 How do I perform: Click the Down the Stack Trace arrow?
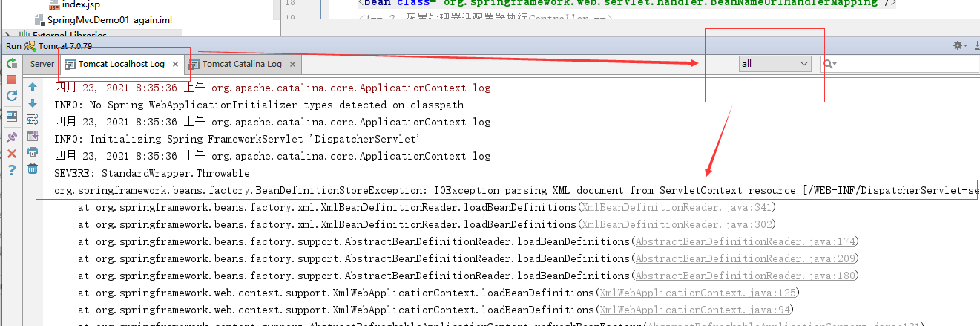33,103
